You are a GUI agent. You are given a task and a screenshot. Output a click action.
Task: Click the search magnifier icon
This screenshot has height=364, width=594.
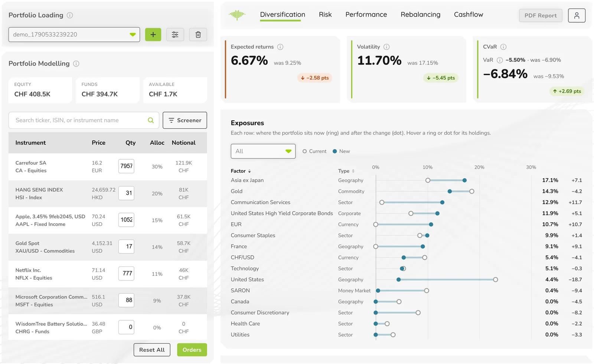[151, 120]
